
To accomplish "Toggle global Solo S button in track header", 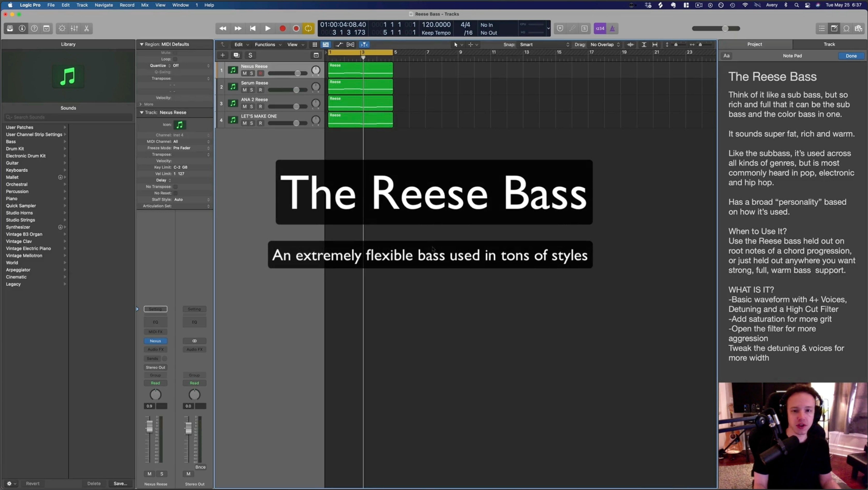I will tap(250, 55).
